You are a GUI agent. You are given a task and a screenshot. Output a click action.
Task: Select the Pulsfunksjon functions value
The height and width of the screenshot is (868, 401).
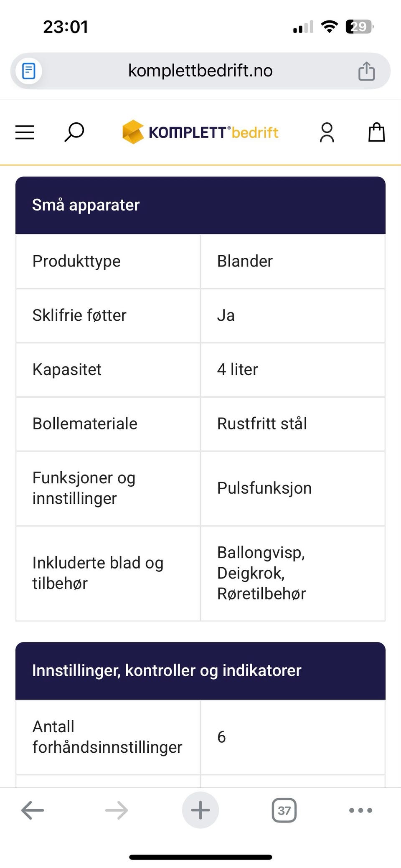[264, 488]
